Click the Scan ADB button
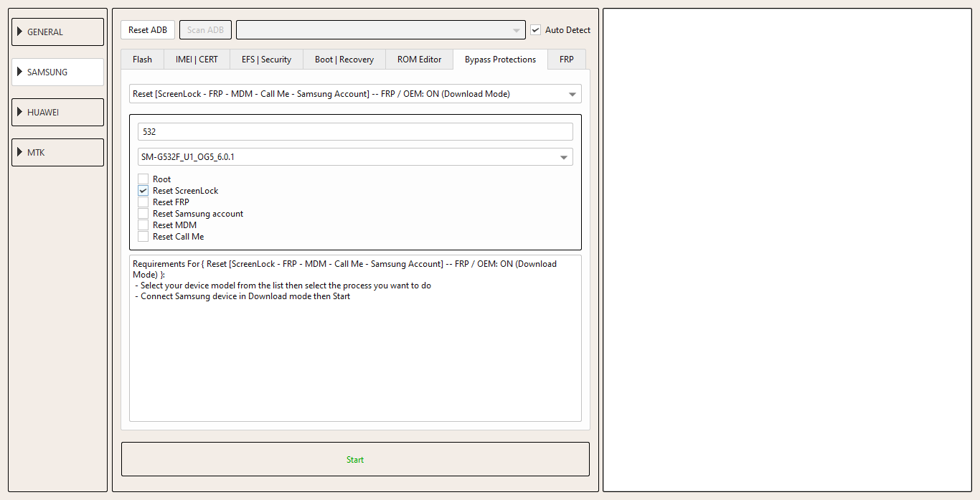980x500 pixels. [205, 30]
